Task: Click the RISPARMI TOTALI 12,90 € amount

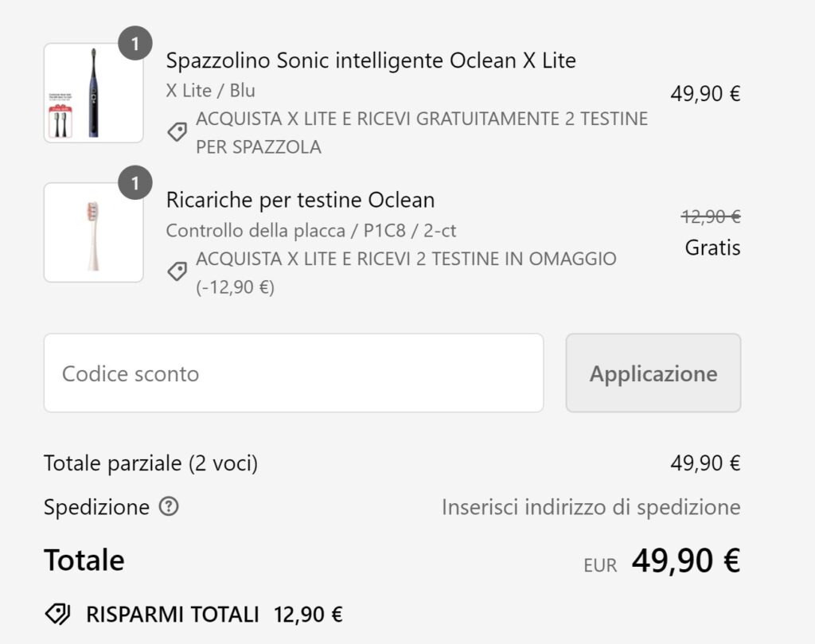Action: (308, 615)
